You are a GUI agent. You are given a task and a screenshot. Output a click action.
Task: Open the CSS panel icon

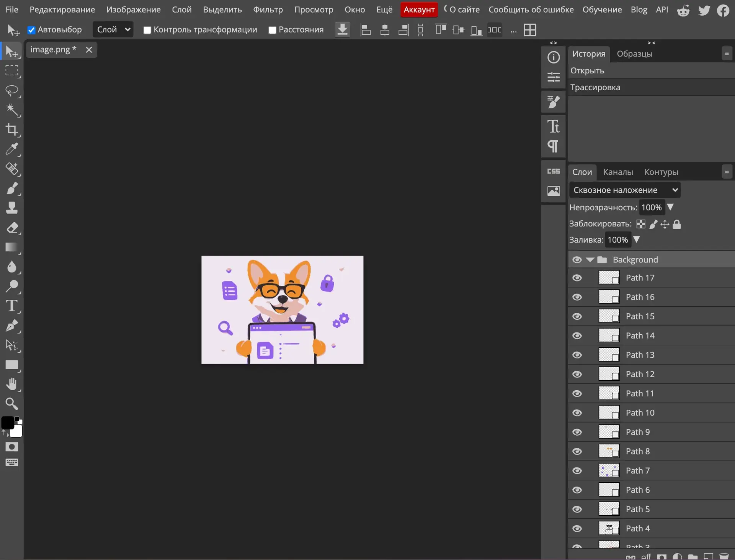(x=554, y=171)
